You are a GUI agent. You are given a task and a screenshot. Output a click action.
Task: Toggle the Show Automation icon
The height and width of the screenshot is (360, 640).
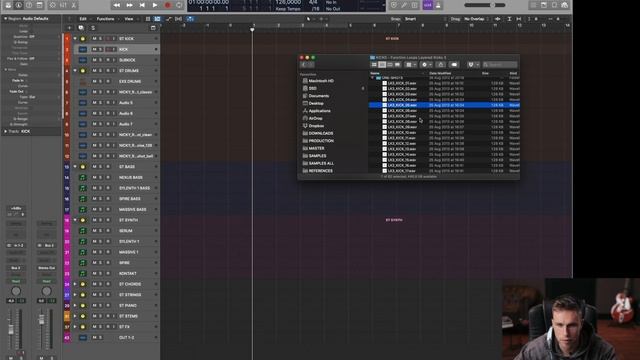[x=169, y=19]
